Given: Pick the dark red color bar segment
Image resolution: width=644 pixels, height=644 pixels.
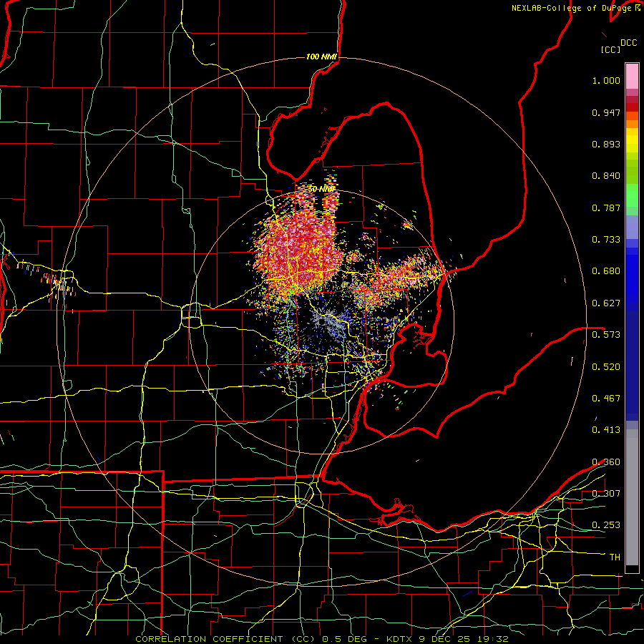Looking at the screenshot, I should (632, 107).
